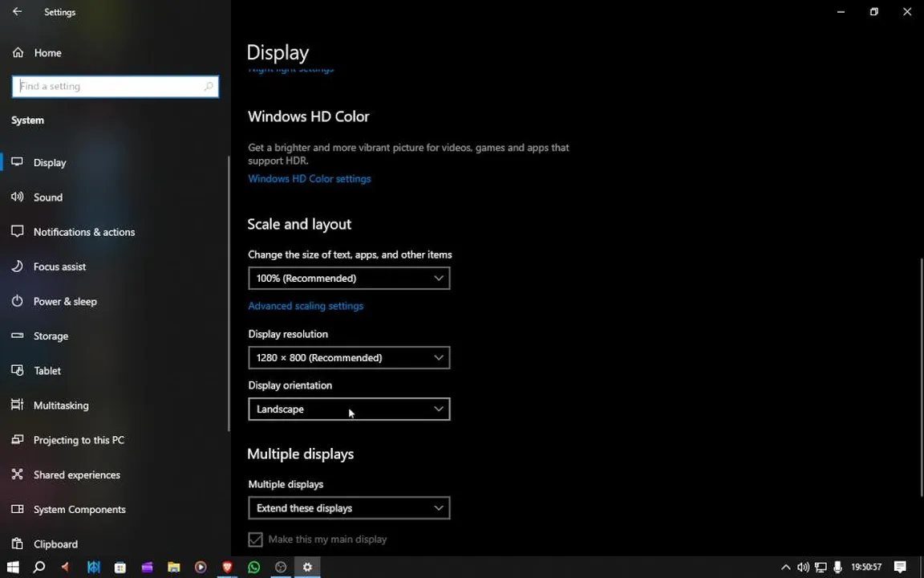Image resolution: width=924 pixels, height=578 pixels.
Task: Click the search magnifier in Find a setting
Action: (208, 86)
